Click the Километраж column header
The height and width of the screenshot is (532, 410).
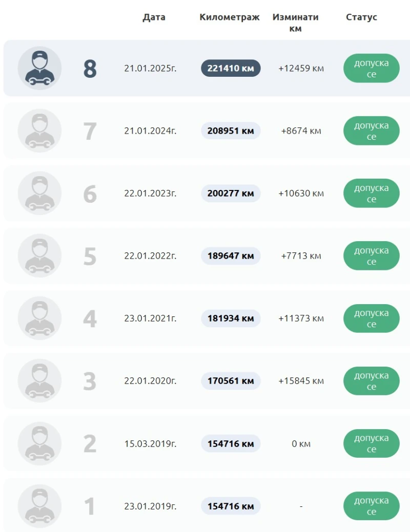[230, 17]
